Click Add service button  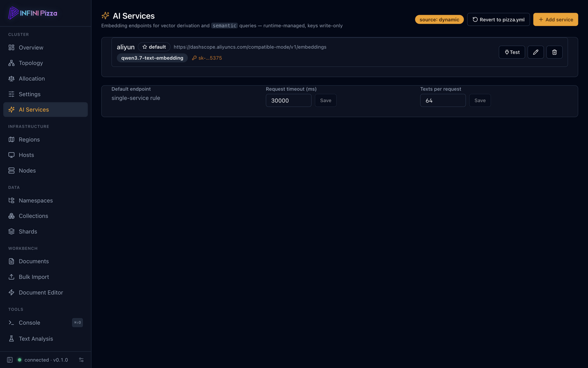click(556, 20)
